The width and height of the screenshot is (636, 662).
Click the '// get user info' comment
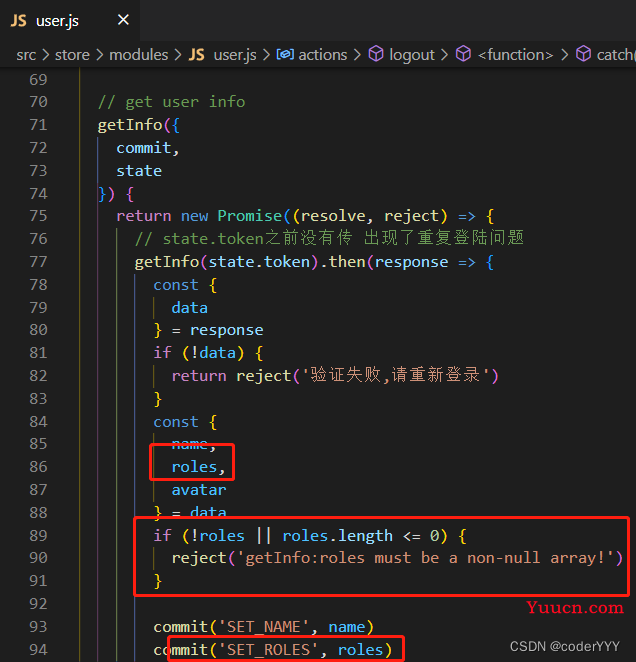171,102
